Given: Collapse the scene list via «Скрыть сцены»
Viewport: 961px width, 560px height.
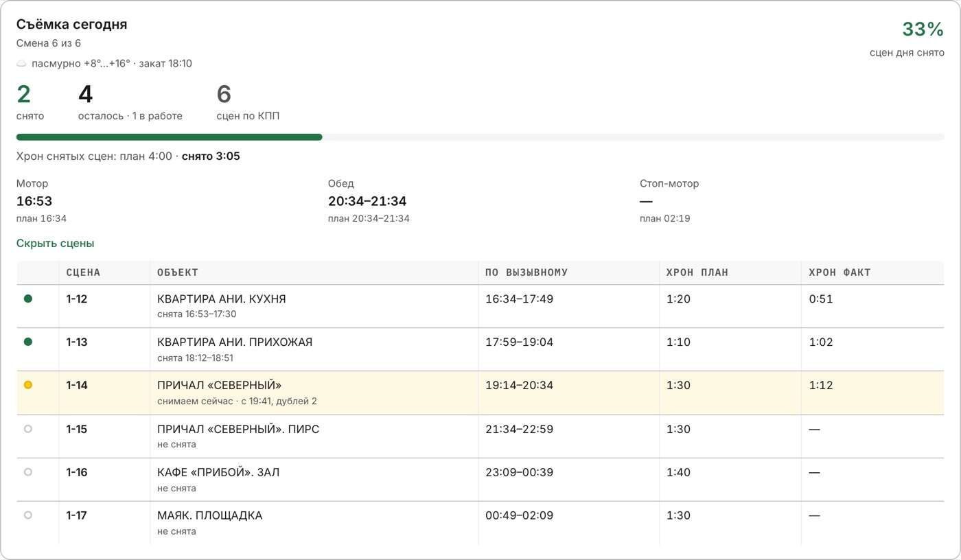Looking at the screenshot, I should tap(55, 244).
